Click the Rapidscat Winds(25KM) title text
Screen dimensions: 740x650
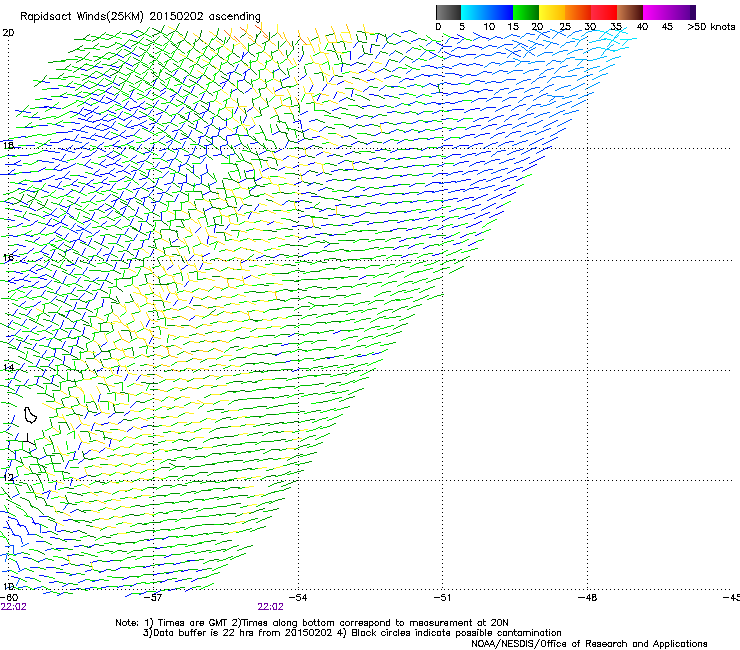click(x=140, y=16)
